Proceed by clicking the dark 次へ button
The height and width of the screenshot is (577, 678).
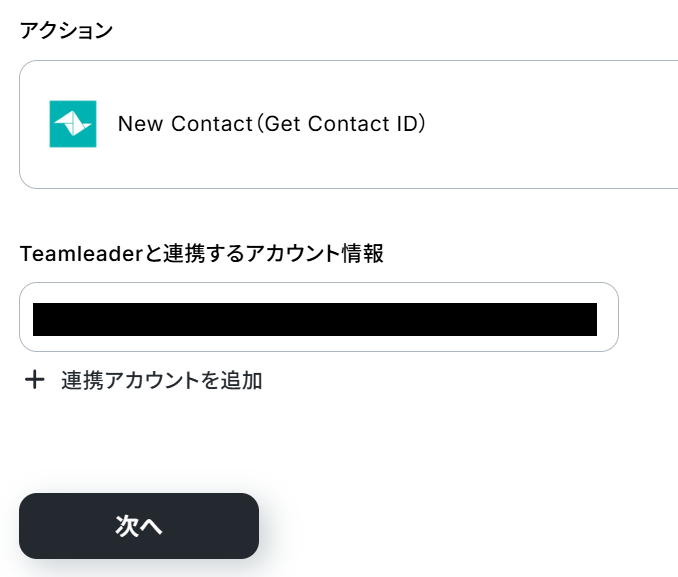139,526
